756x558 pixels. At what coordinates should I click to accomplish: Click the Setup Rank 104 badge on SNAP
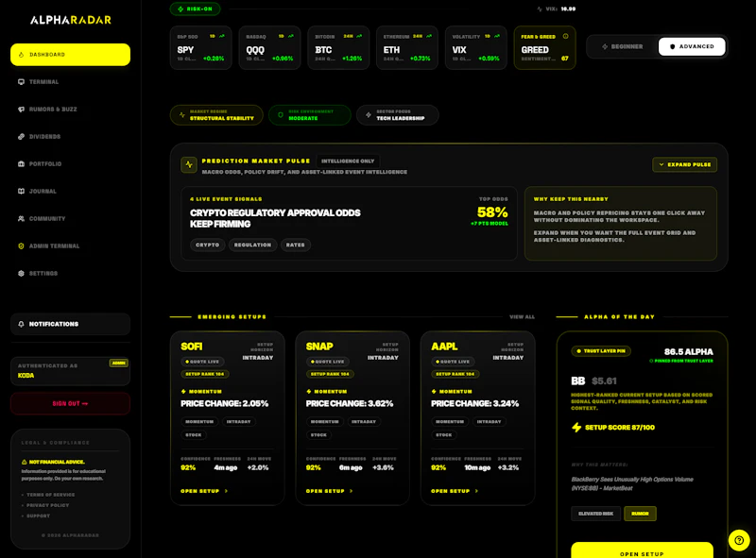330,374
